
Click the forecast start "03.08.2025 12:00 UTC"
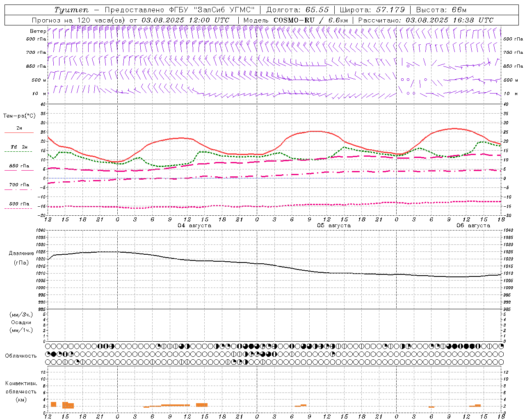(185, 20)
